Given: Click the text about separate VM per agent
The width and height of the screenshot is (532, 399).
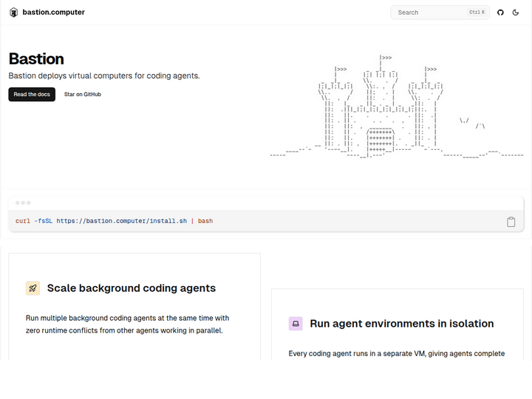Looking at the screenshot, I should 397,353.
